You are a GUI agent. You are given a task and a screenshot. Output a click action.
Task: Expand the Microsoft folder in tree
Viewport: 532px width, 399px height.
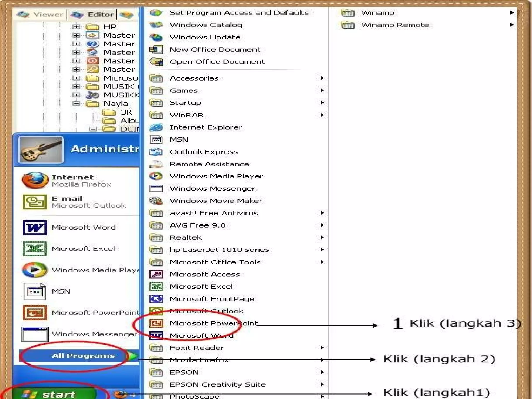click(76, 78)
